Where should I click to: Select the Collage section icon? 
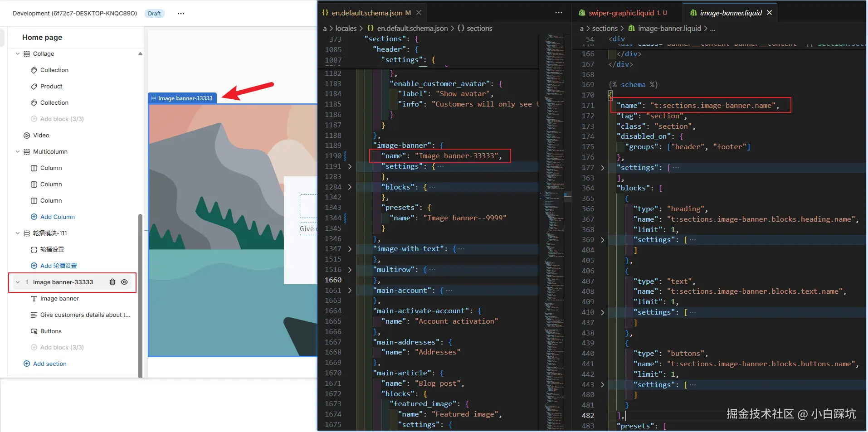27,53
